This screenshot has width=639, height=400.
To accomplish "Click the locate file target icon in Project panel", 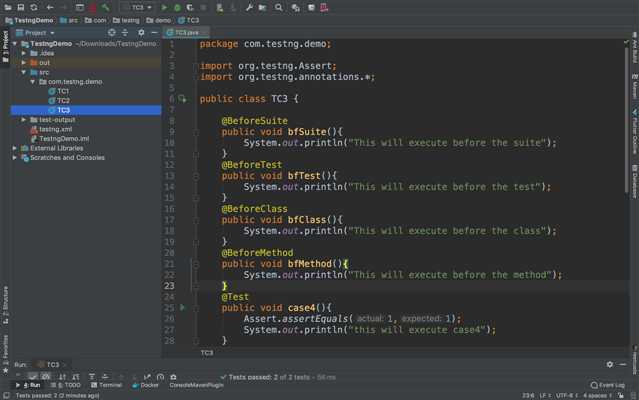I will click(x=114, y=32).
